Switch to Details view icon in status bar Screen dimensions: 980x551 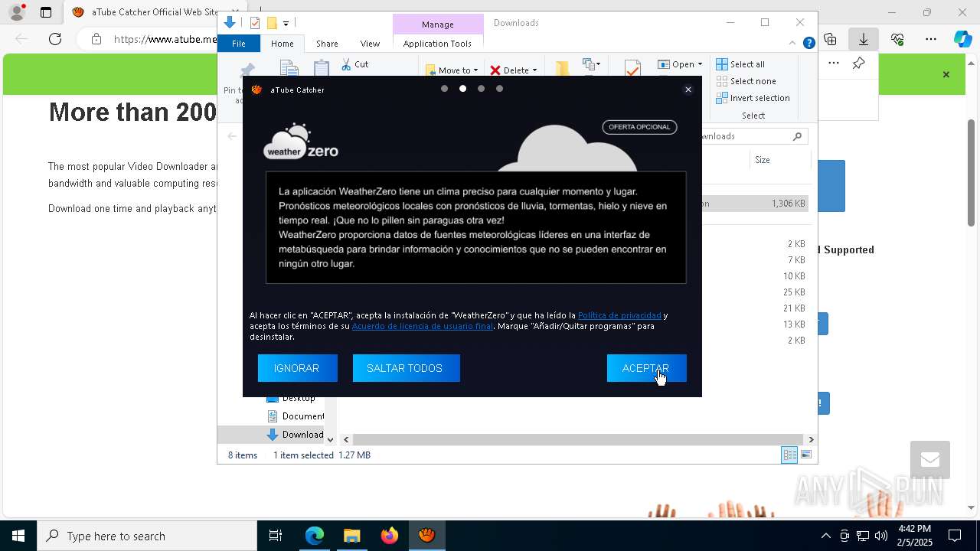tap(789, 455)
